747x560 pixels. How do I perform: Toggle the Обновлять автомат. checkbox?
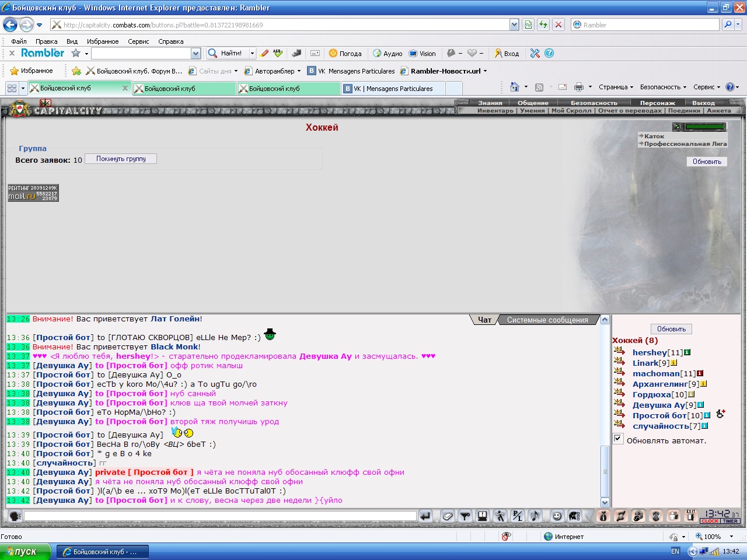click(x=617, y=438)
